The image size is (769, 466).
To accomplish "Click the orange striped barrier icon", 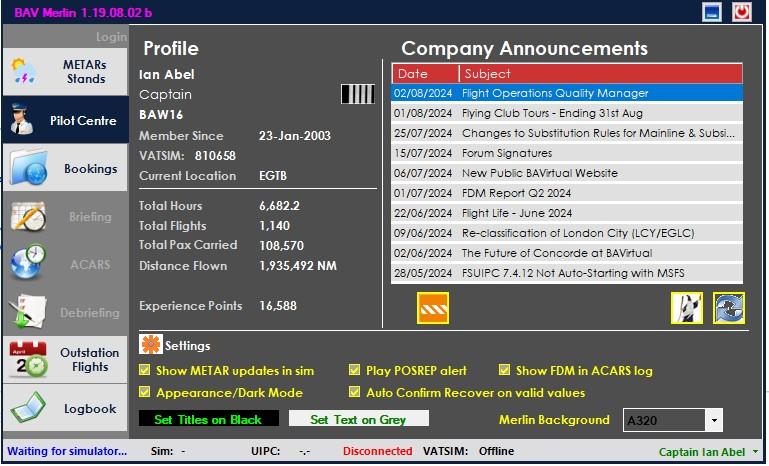I will [x=433, y=308].
